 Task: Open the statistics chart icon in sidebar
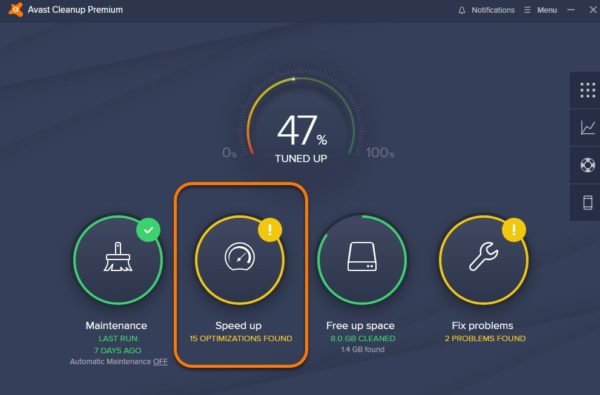coord(588,127)
